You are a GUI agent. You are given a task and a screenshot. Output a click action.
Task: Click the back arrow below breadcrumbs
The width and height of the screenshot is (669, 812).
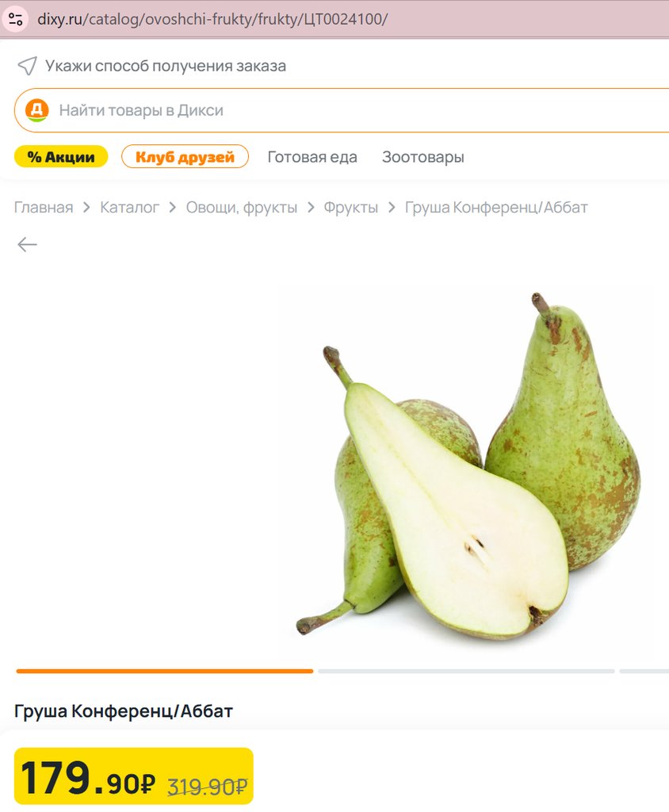[27, 244]
